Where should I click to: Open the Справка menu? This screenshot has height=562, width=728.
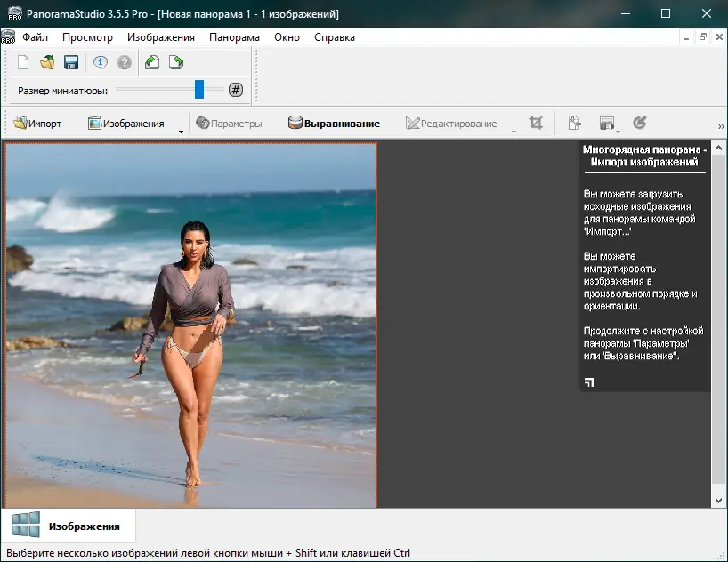[x=334, y=37]
